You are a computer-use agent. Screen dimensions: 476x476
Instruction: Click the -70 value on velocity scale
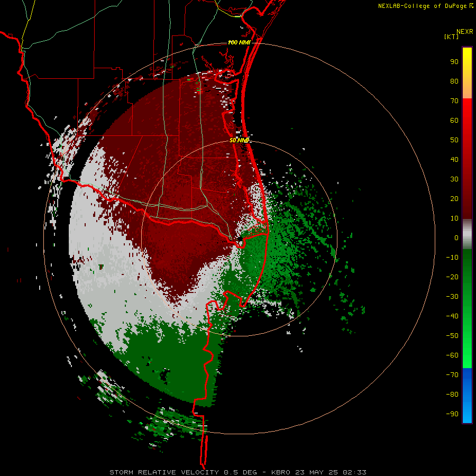click(452, 375)
